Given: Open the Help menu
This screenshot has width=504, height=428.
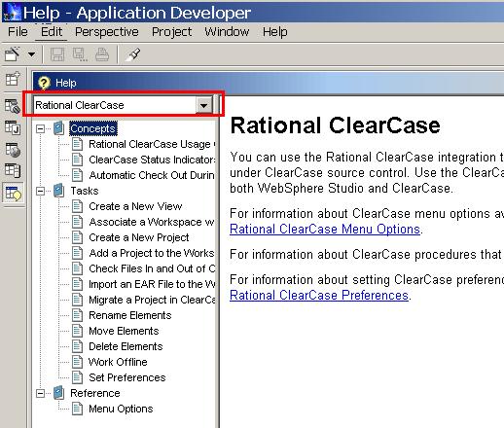Looking at the screenshot, I should (x=275, y=32).
